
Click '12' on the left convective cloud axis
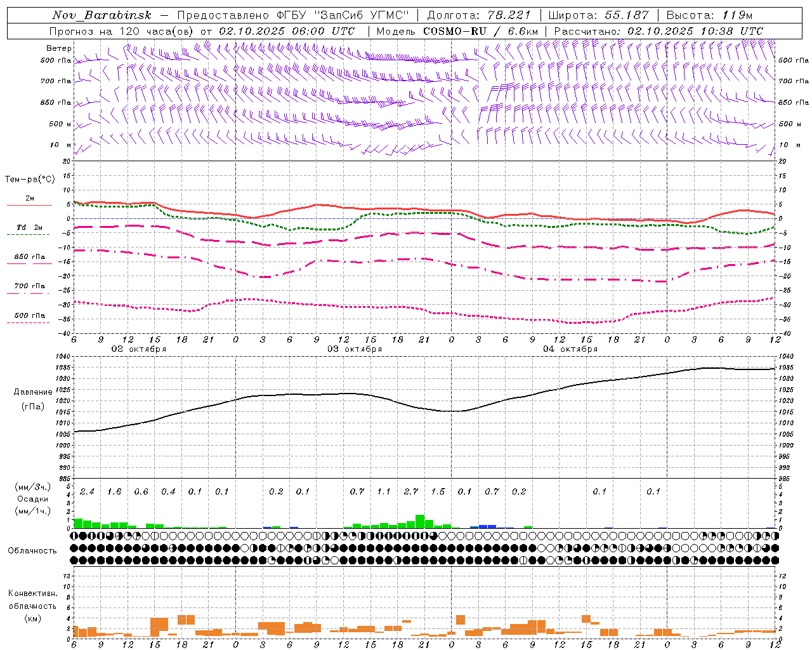pos(67,576)
